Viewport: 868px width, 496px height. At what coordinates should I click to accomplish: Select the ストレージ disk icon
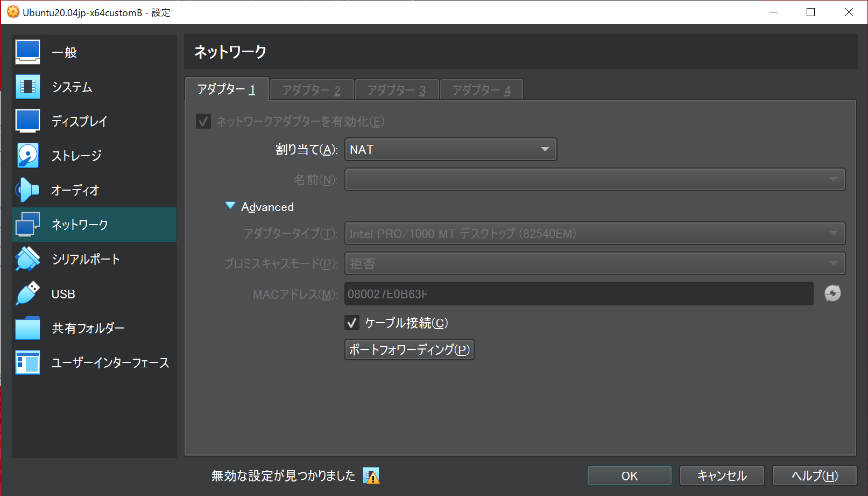pos(27,156)
